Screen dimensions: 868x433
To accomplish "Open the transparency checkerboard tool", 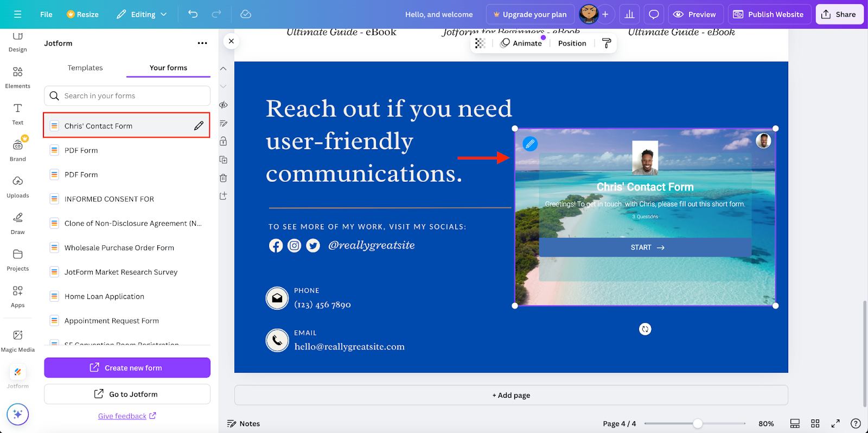I will pos(480,43).
